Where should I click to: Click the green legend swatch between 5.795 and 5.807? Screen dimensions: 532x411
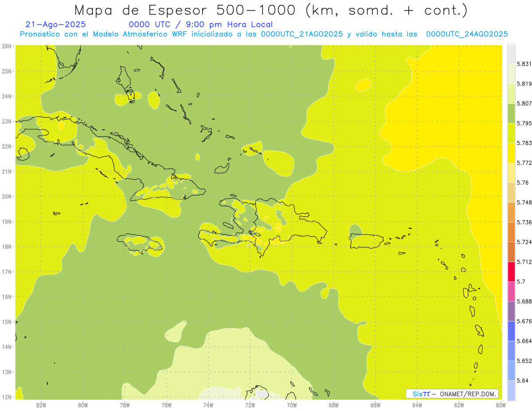(511, 114)
